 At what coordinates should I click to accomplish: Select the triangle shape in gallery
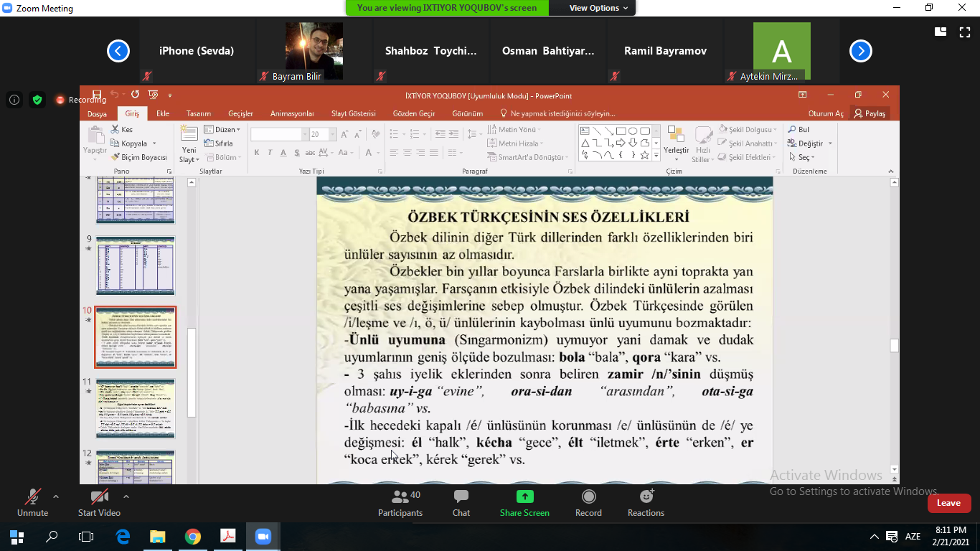[x=585, y=143]
